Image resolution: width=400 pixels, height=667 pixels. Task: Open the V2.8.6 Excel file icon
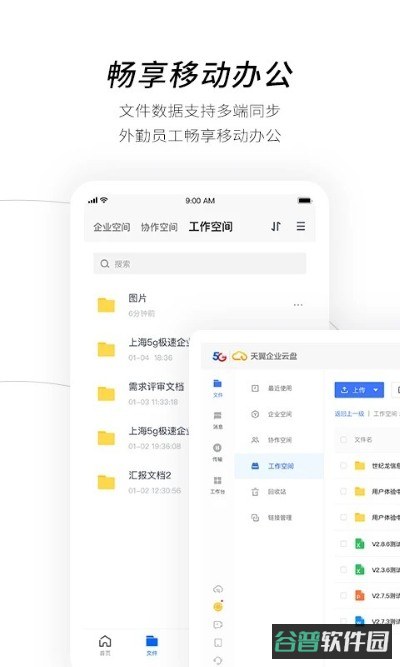point(360,543)
